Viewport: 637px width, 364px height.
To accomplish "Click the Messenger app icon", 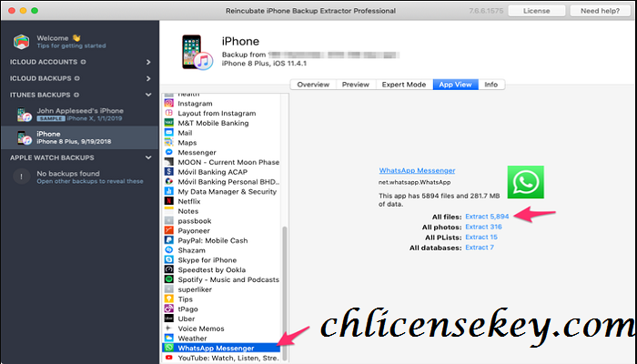I will [x=169, y=152].
